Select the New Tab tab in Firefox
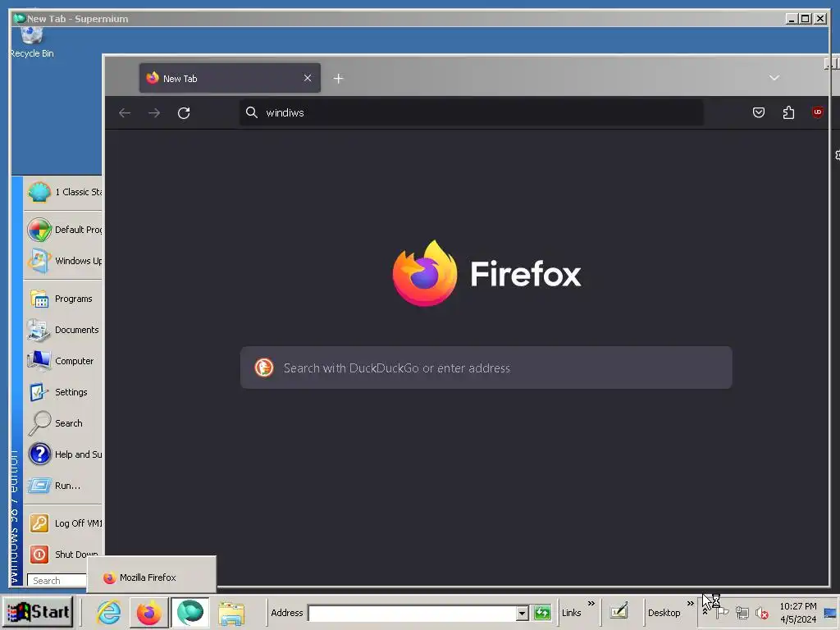 [230, 78]
